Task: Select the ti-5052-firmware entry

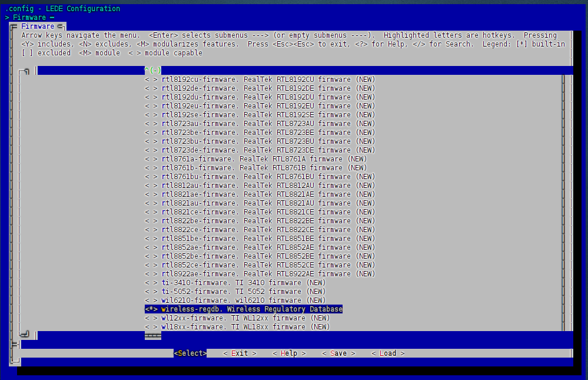Action: (235, 292)
